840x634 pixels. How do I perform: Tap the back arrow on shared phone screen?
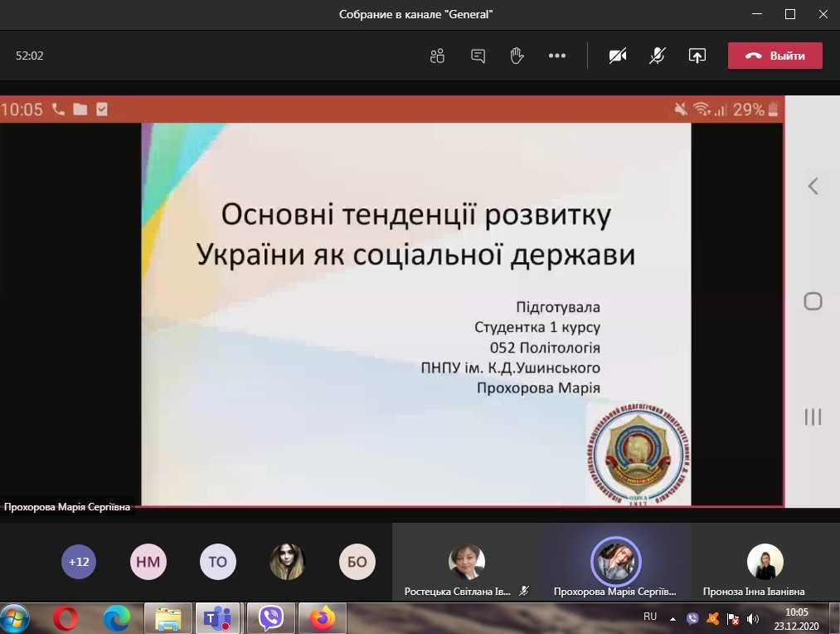point(813,186)
